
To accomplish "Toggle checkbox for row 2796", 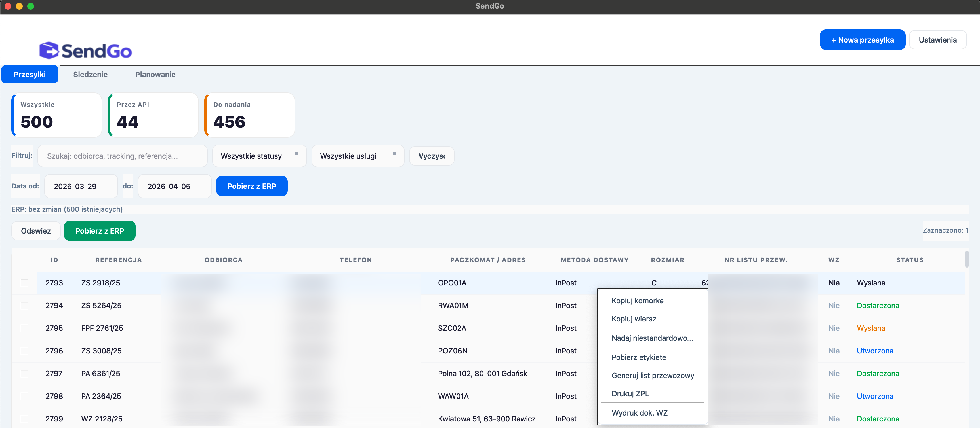I will [x=24, y=351].
